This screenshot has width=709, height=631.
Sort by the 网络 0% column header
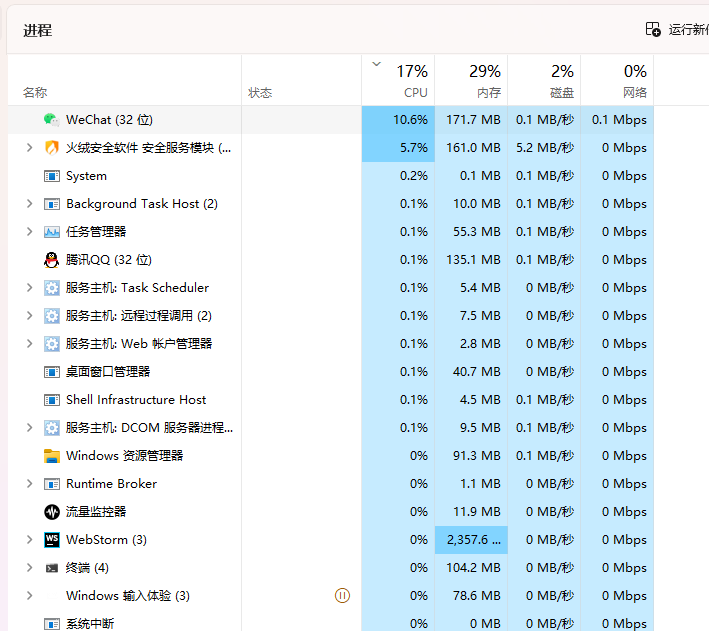coord(617,81)
